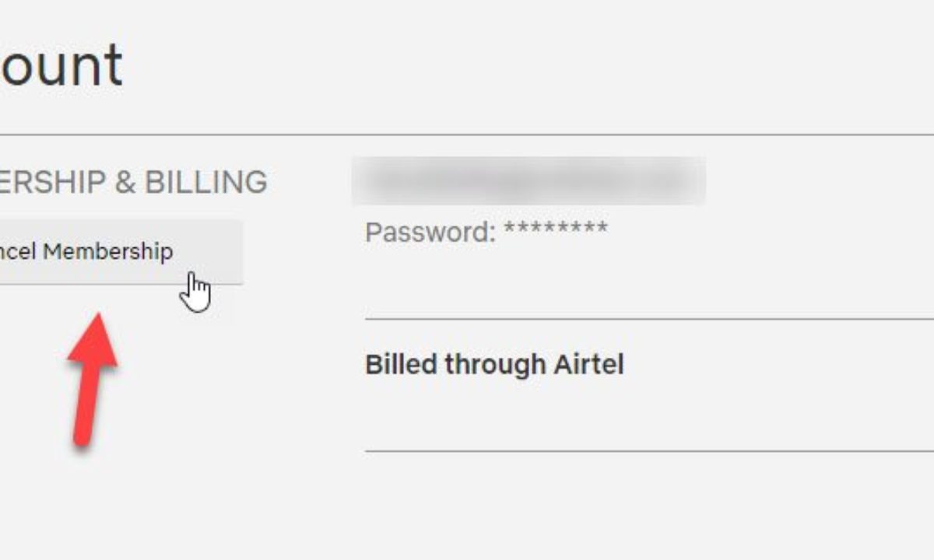Image resolution: width=934 pixels, height=560 pixels.
Task: Click the masked password asterisks
Action: tap(555, 231)
